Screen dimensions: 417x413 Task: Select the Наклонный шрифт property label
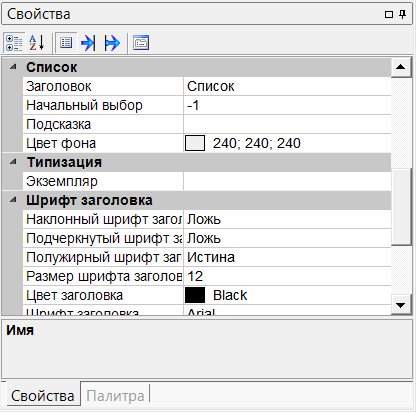pos(103,219)
